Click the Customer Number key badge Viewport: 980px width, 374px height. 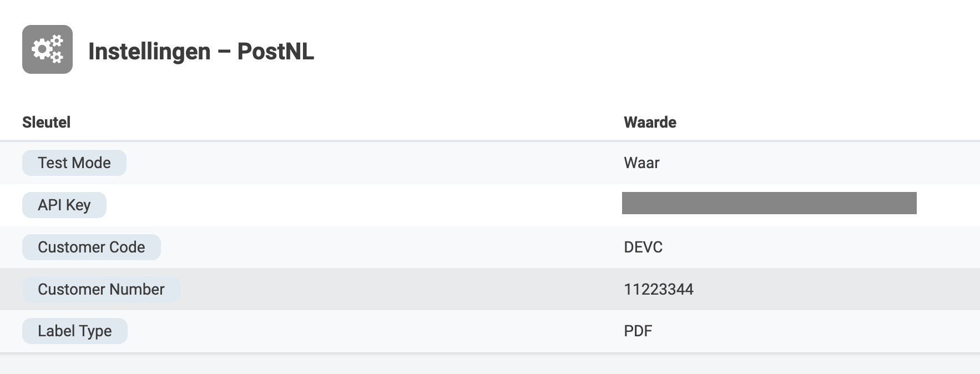[x=101, y=289]
